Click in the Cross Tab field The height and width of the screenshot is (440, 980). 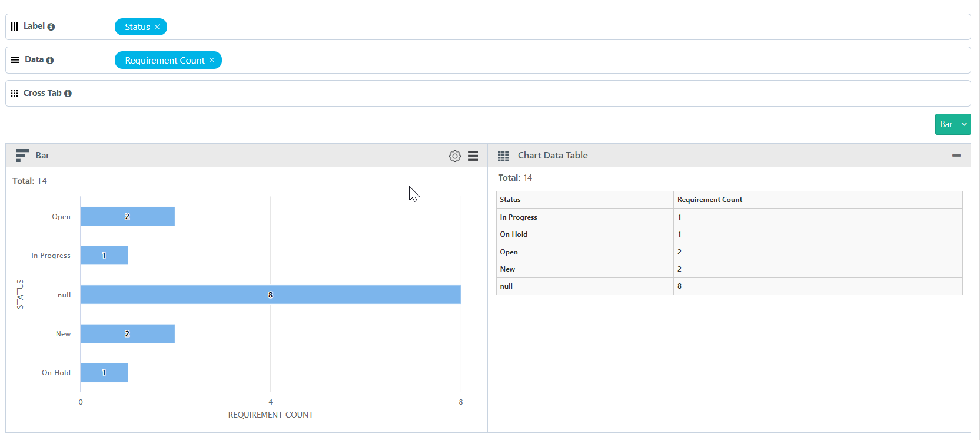coord(539,94)
